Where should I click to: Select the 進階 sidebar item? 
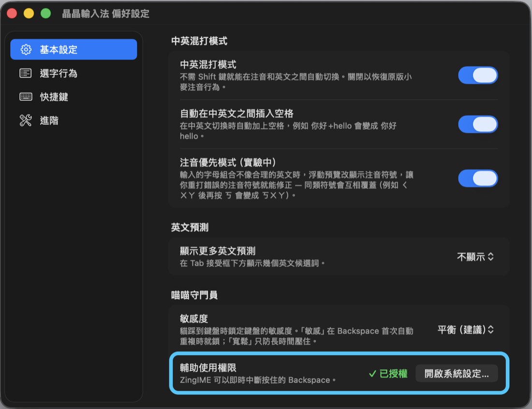point(74,121)
